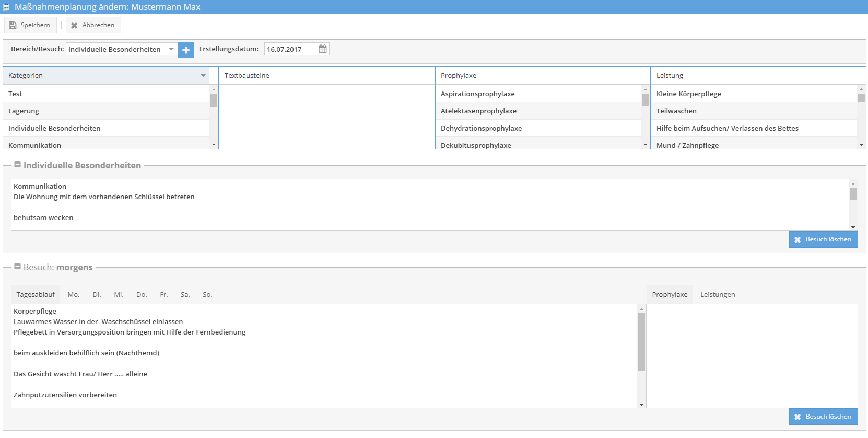Select Dehydrationsprophylaxe in the Prophylaxe list

point(481,129)
